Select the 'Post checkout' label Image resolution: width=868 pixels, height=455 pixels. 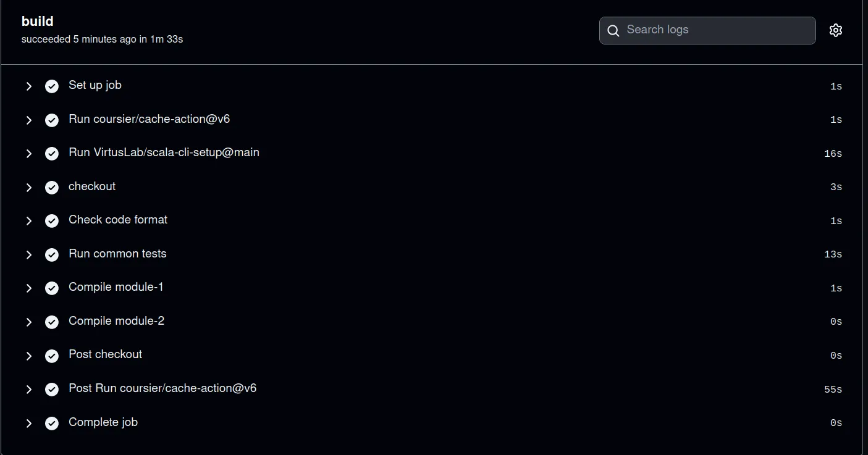tap(105, 354)
